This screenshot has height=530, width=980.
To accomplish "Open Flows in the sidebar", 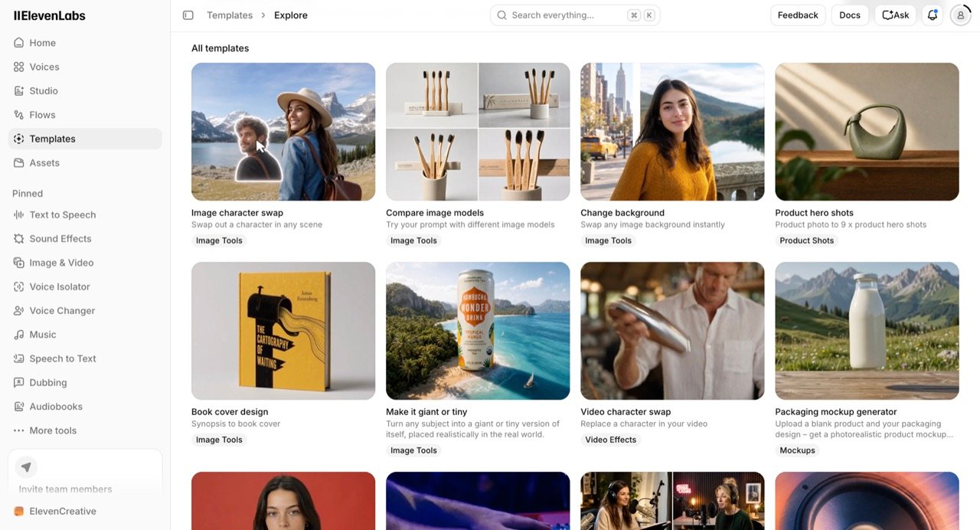I will click(x=85, y=115).
